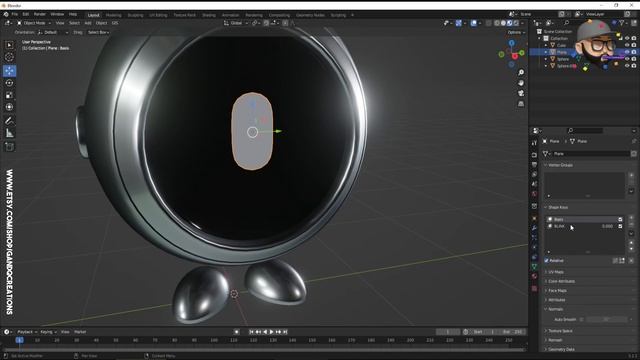Disable render camera for Sphere.001
This screenshot has width=640, height=360.
pyautogui.click(x=634, y=66)
